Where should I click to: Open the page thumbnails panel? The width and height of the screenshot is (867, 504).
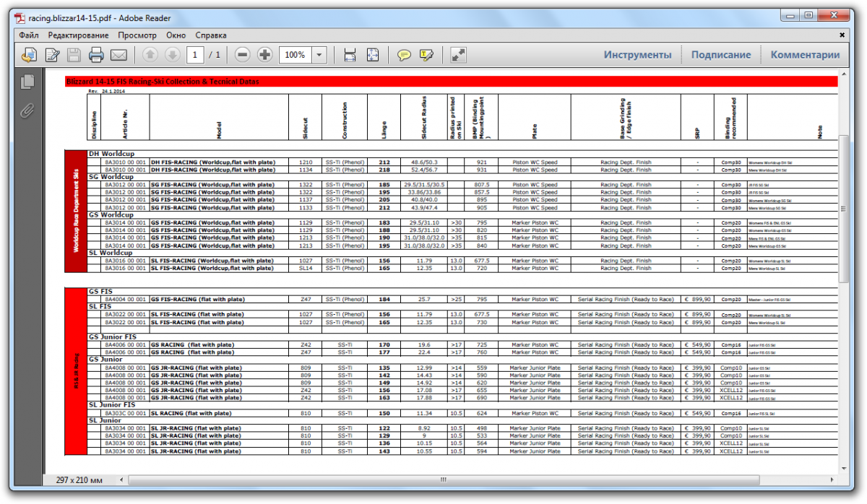27,82
